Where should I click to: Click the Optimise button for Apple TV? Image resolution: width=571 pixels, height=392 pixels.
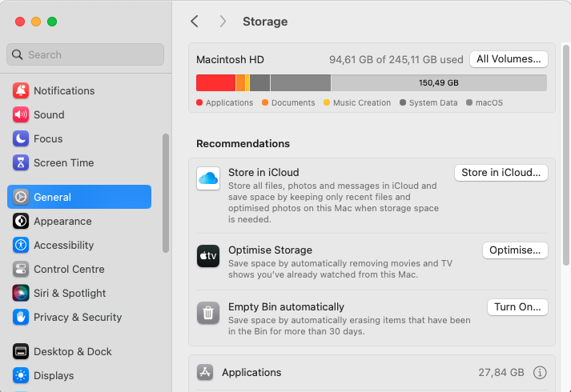pyautogui.click(x=515, y=250)
